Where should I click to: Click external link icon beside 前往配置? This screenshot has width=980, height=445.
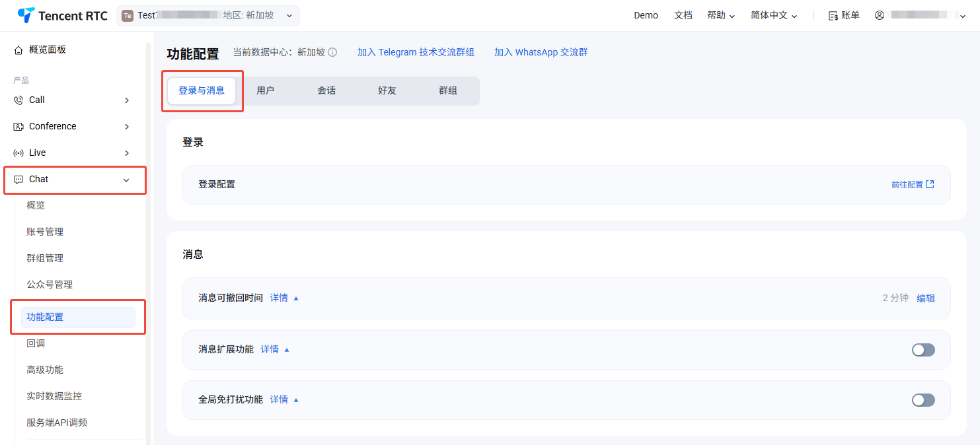pos(930,184)
